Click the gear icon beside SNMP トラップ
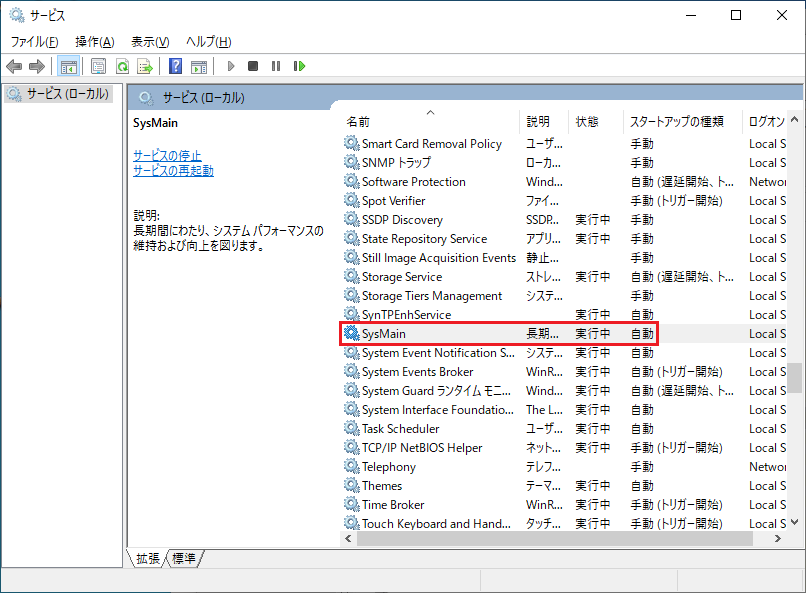This screenshot has height=593, width=806. tap(352, 162)
